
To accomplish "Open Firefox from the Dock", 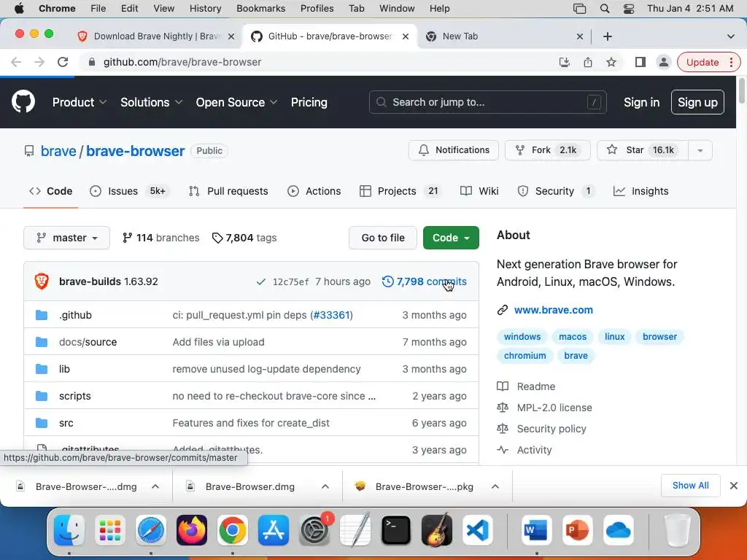I will [x=192, y=530].
